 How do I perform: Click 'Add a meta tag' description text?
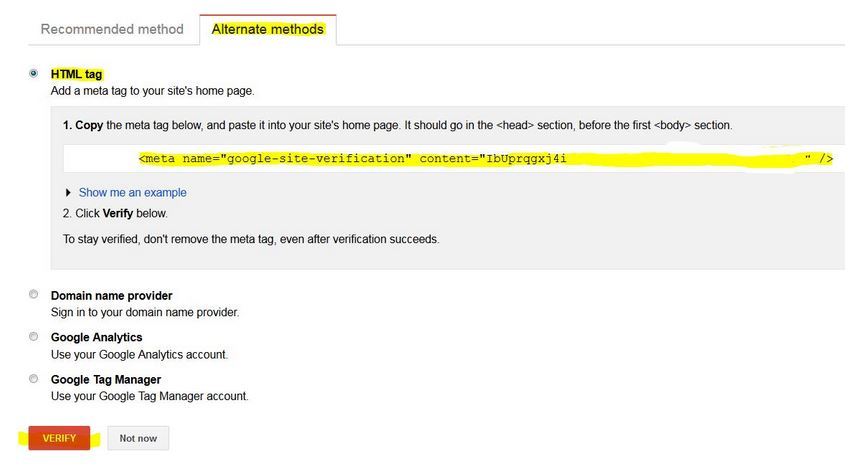point(152,91)
